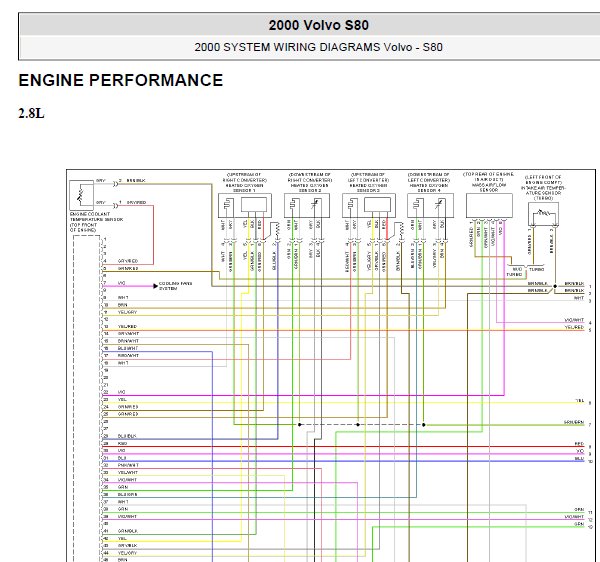Screen dimensions: 600x562
Task: Select the Mass Airflow Sensor component box
Action: point(489,205)
